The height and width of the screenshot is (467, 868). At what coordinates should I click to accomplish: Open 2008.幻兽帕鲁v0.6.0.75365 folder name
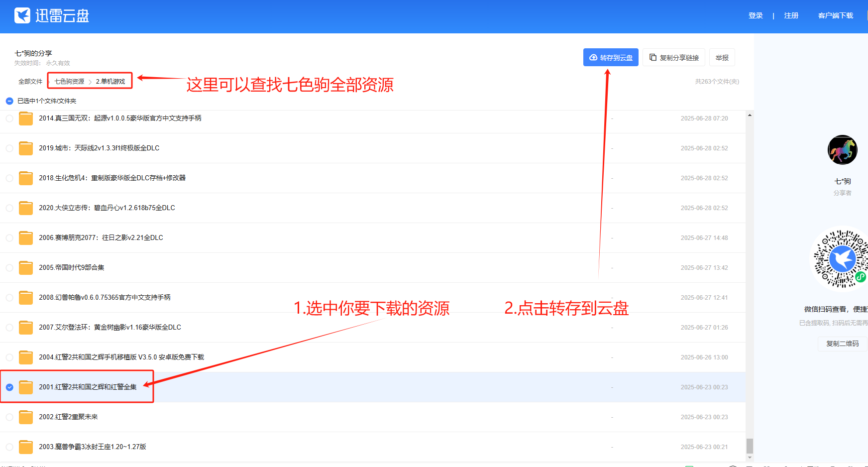tap(105, 298)
